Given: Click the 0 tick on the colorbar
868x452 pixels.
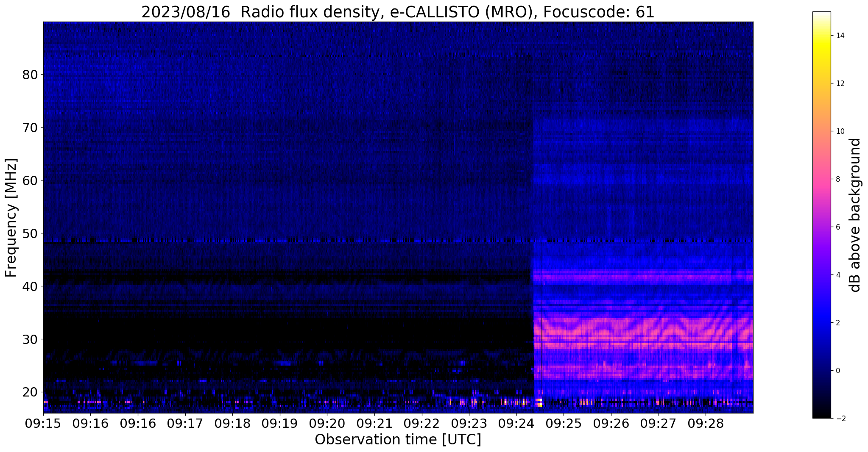Looking at the screenshot, I should coord(837,371).
